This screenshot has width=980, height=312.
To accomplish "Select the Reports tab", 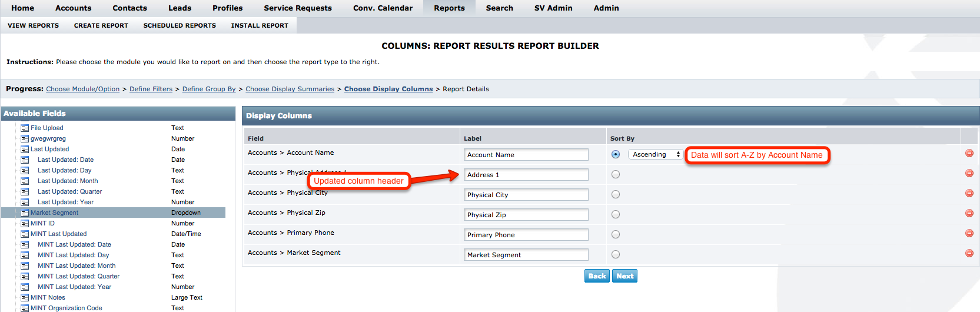I will pos(449,8).
